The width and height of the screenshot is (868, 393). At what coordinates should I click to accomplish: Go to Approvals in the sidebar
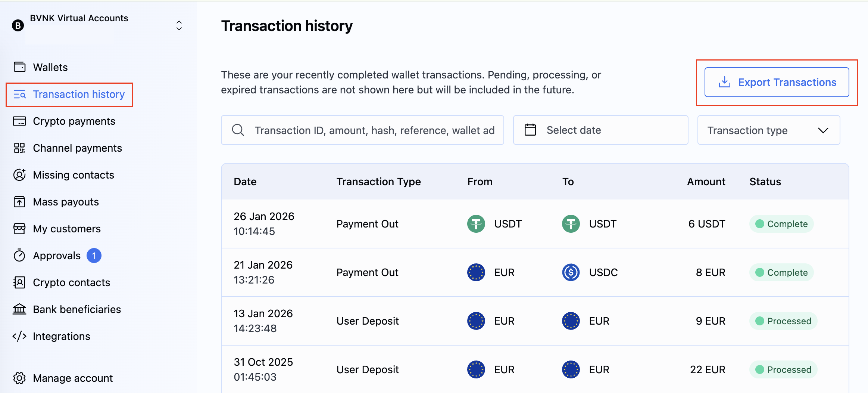pos(57,256)
